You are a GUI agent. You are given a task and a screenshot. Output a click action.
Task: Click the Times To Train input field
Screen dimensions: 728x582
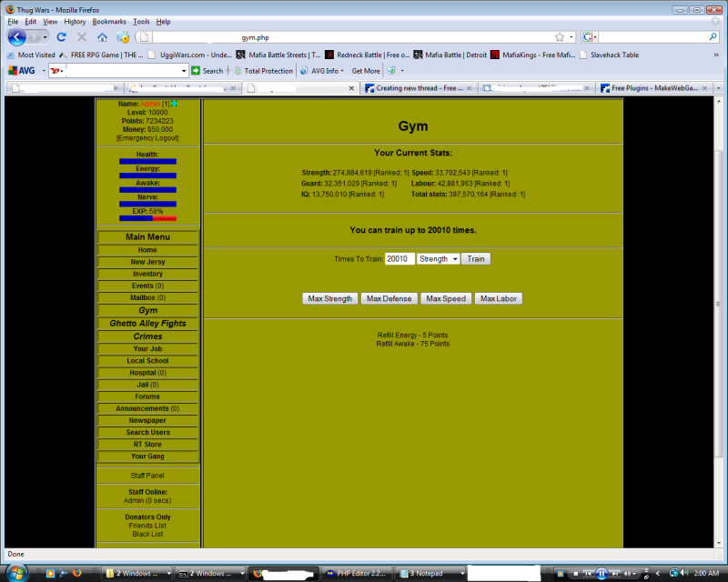pos(399,259)
